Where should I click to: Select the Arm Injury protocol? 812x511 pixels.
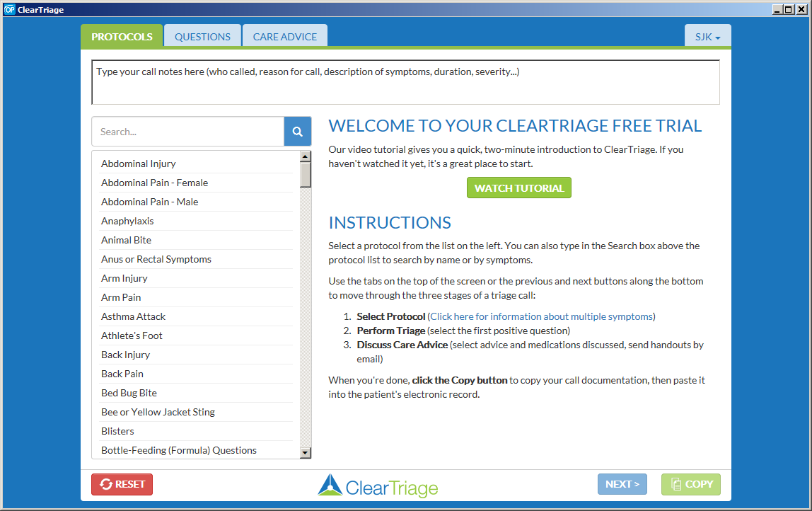(x=197, y=278)
